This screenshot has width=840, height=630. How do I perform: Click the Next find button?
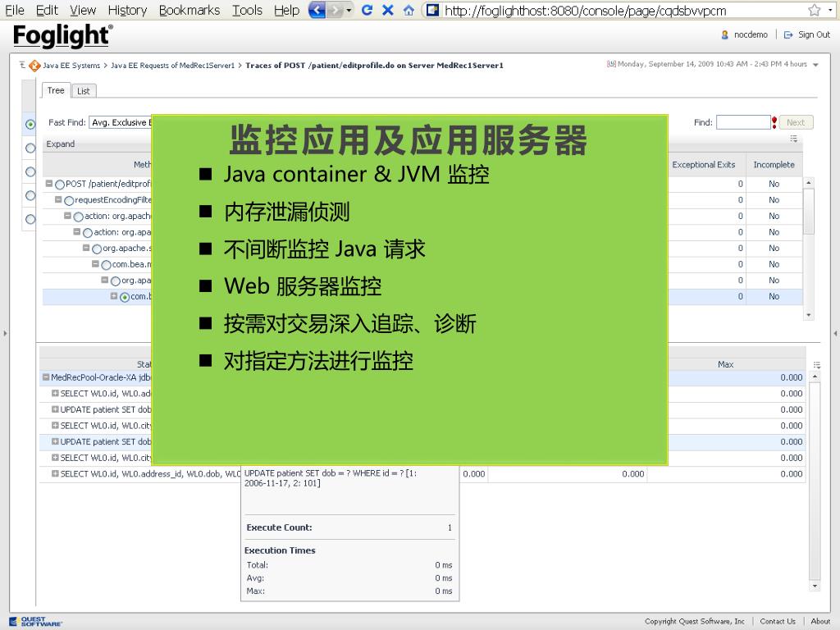click(x=796, y=123)
